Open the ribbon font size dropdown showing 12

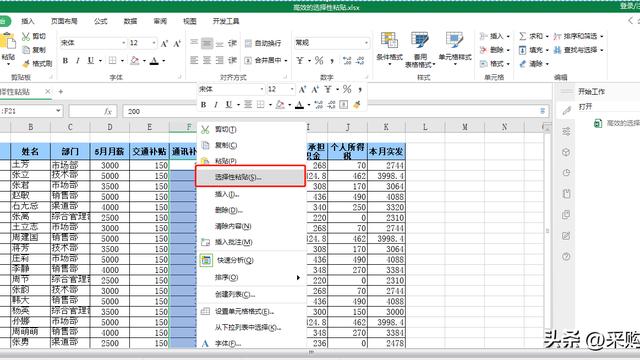click(154, 43)
